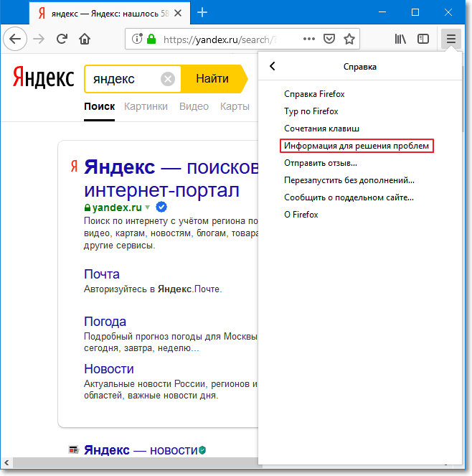
Task: Open the Почта sitelink
Action: (102, 274)
